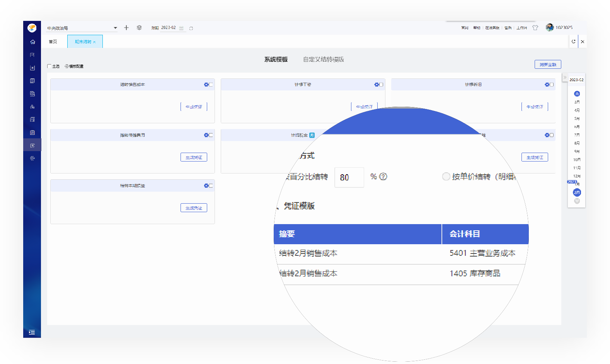Open the home icon in the sidebar
Image resolution: width=610 pixels, height=364 pixels.
32,42
